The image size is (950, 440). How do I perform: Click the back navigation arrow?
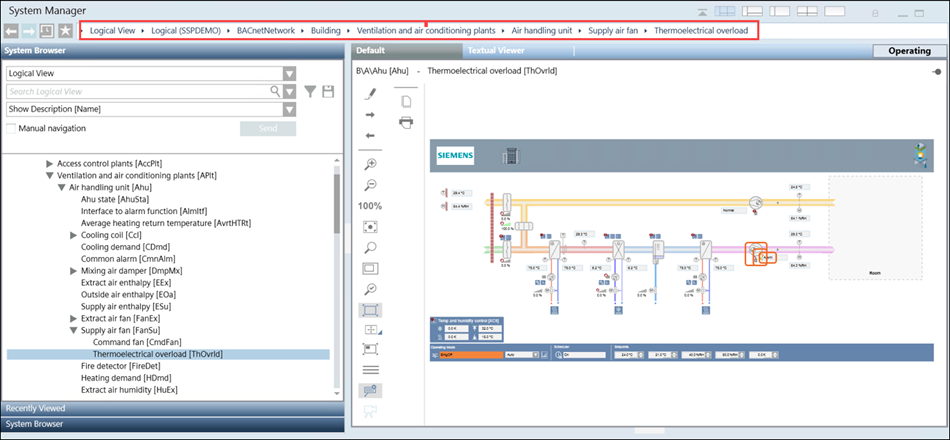pyautogui.click(x=12, y=31)
